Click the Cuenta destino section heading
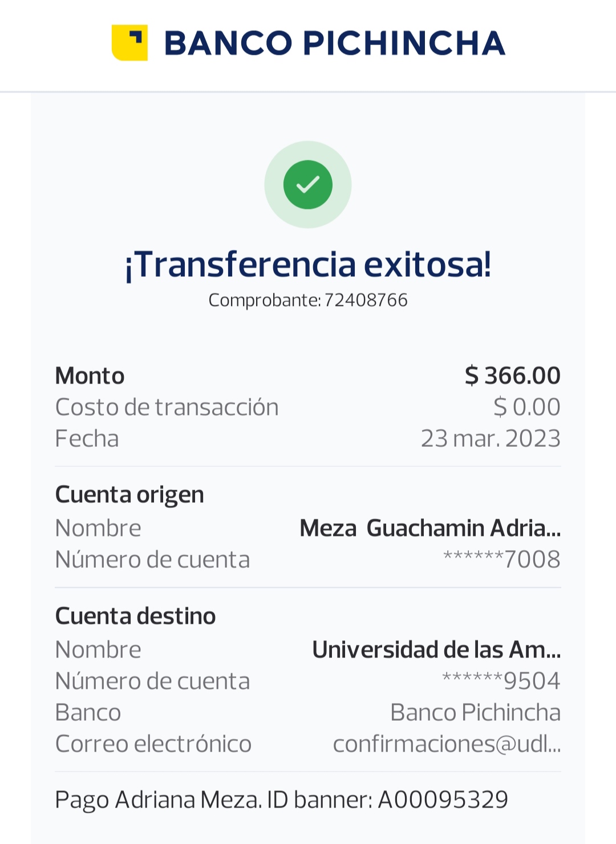This screenshot has width=616, height=844. point(135,616)
